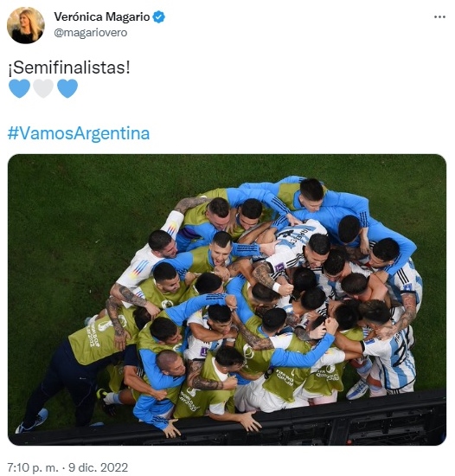455x476 pixels.
Task: Click the open hand resting on the black barrier
Action: pyautogui.click(x=249, y=421)
